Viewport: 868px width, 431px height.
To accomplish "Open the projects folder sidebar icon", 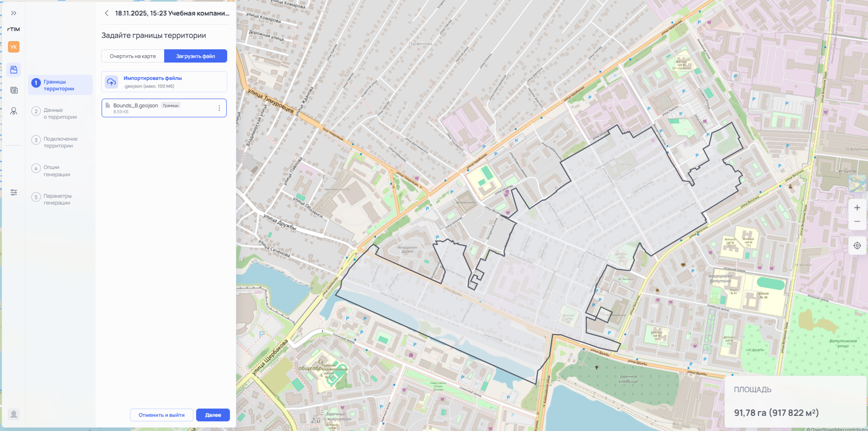I will click(14, 69).
